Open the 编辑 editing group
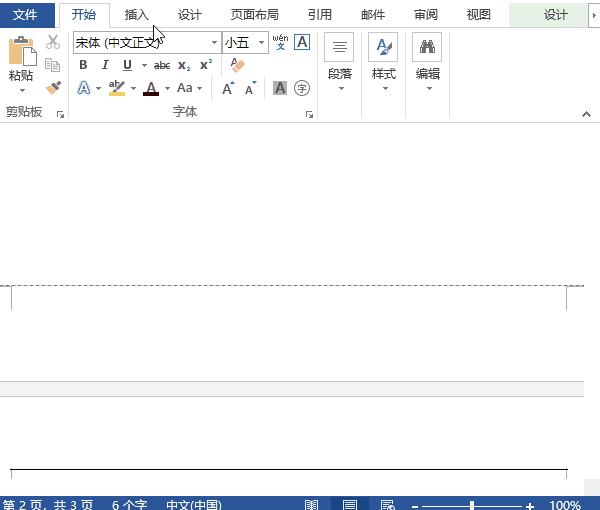The height and width of the screenshot is (510, 600). pos(427,63)
